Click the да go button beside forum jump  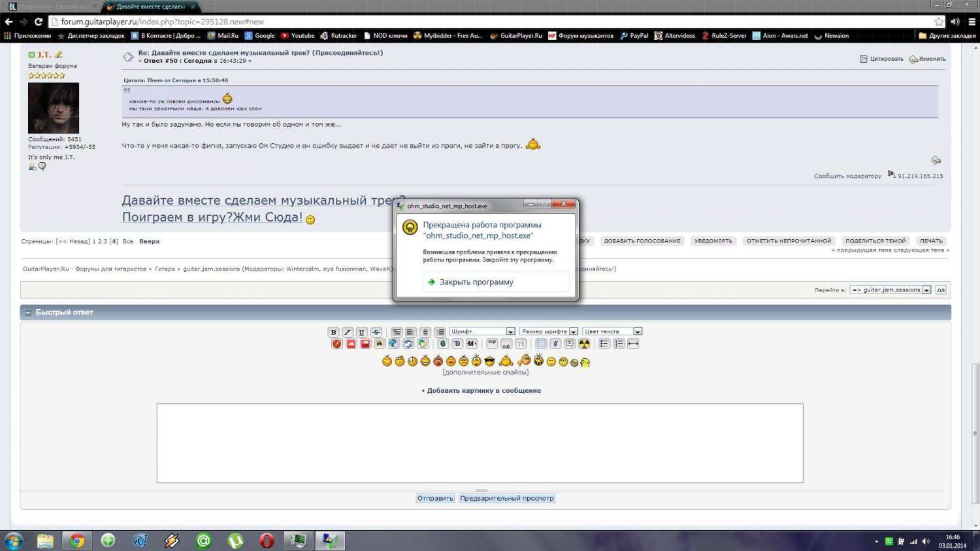pos(941,290)
